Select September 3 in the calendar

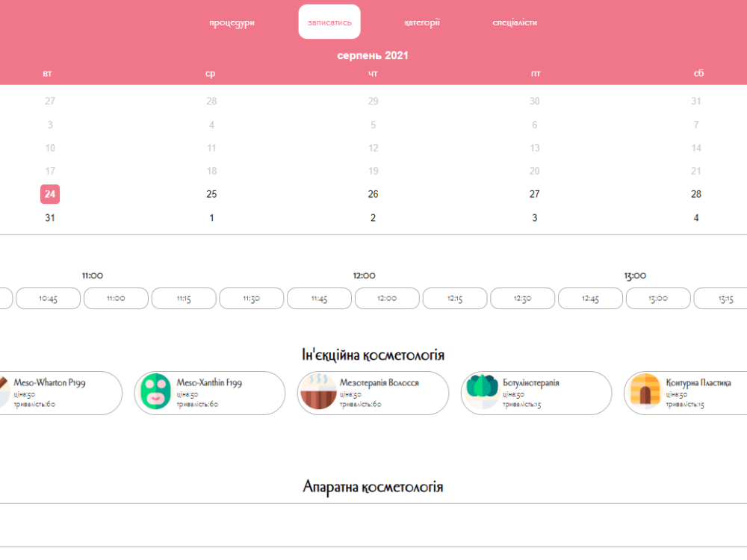pos(535,218)
